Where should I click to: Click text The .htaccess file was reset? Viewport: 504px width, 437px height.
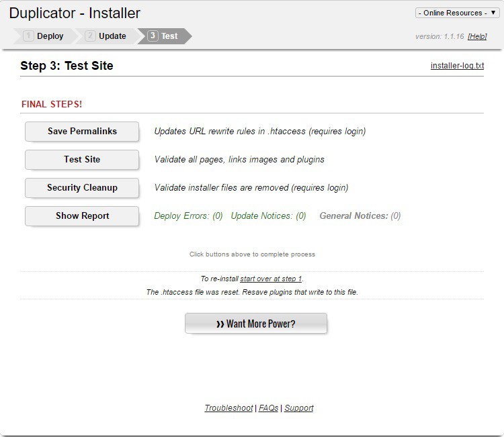[x=193, y=292]
